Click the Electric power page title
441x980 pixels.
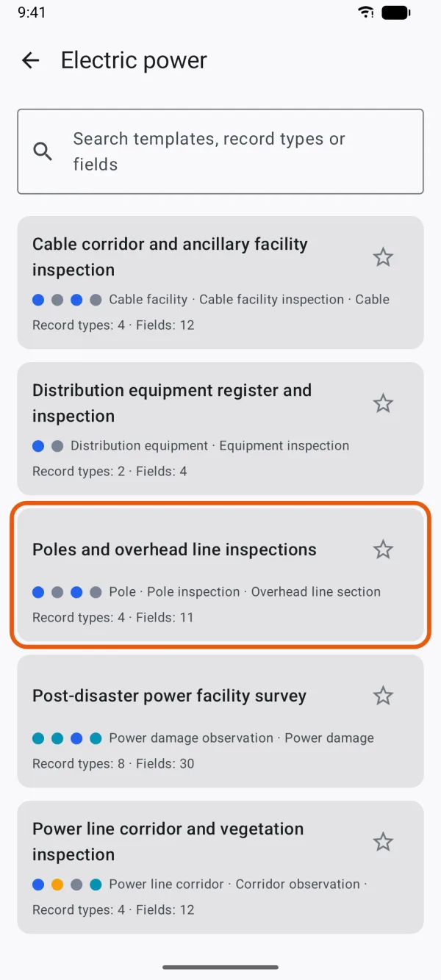tap(134, 60)
